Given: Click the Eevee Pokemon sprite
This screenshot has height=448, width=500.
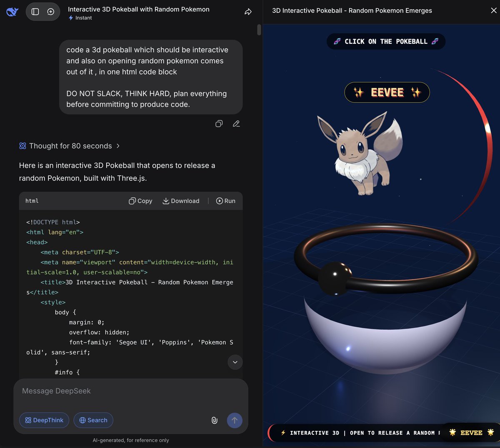Looking at the screenshot, I should point(360,154).
